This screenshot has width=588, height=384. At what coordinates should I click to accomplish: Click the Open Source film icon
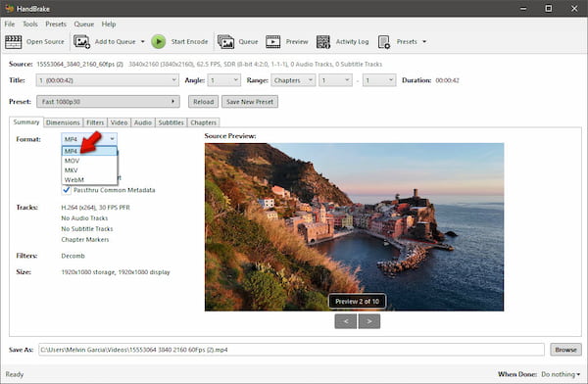point(13,41)
